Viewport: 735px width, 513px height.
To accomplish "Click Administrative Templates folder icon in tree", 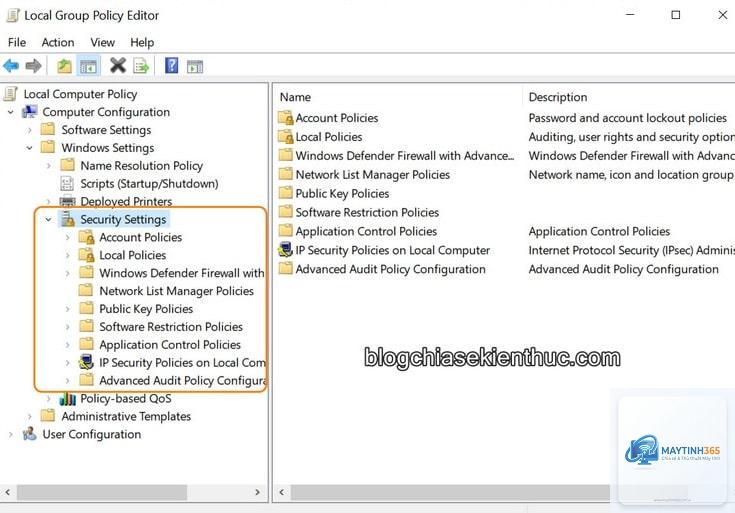I will point(48,415).
